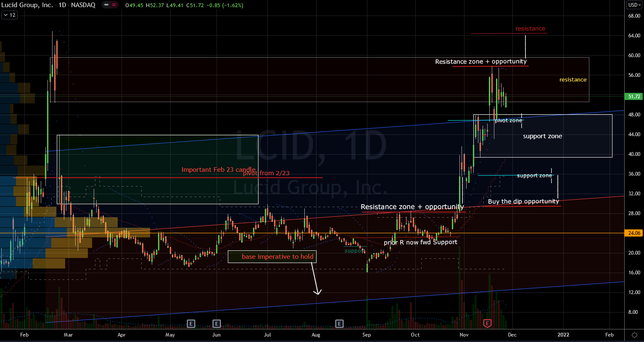Image resolution: width=644 pixels, height=342 pixels.
Task: Select the 'Important Feb 23 candle' annotation
Action: (x=219, y=170)
